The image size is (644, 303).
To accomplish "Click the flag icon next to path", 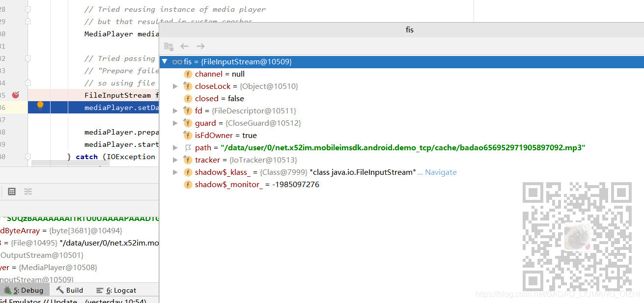I will click(x=188, y=147).
